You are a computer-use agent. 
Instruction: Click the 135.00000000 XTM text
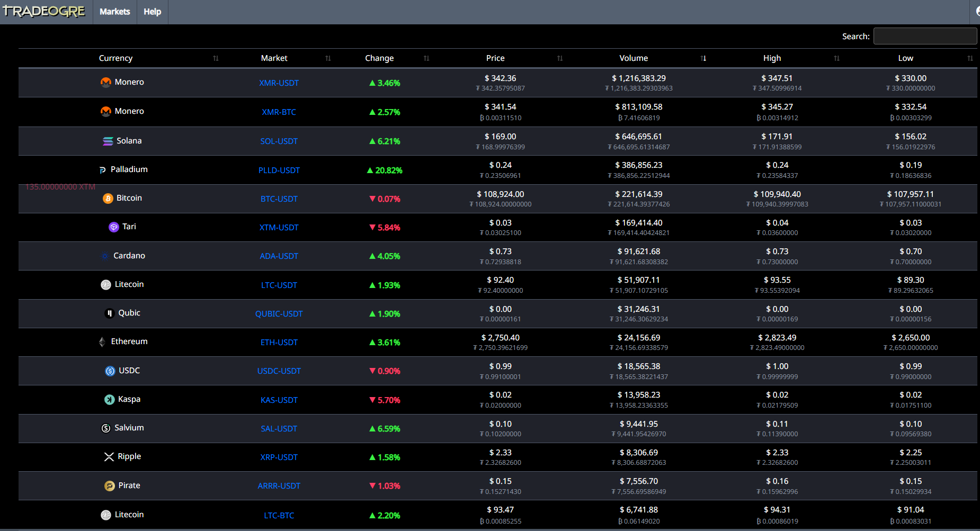pos(60,187)
